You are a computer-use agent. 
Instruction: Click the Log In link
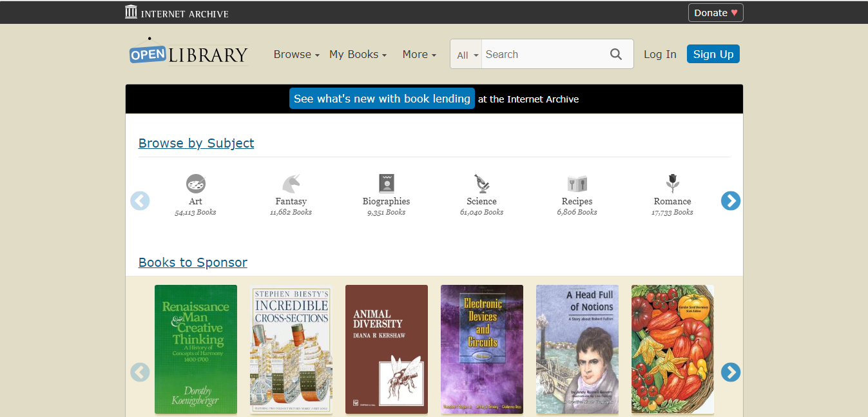click(660, 54)
